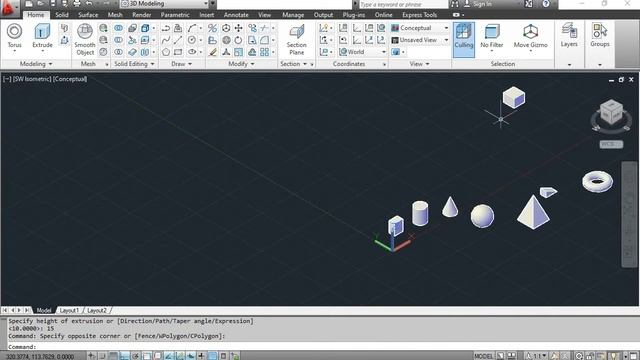Switch to the Layout1 tab
Image resolution: width=640 pixels, height=360 pixels.
click(x=69, y=311)
